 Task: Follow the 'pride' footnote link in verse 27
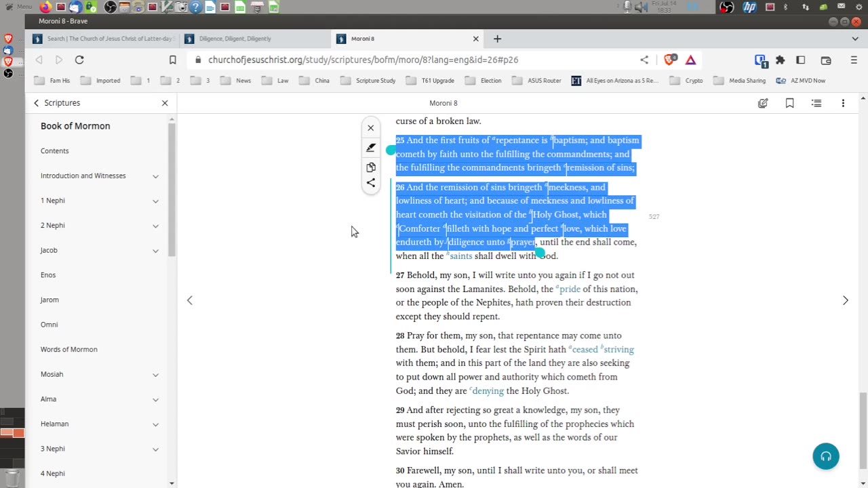570,289
